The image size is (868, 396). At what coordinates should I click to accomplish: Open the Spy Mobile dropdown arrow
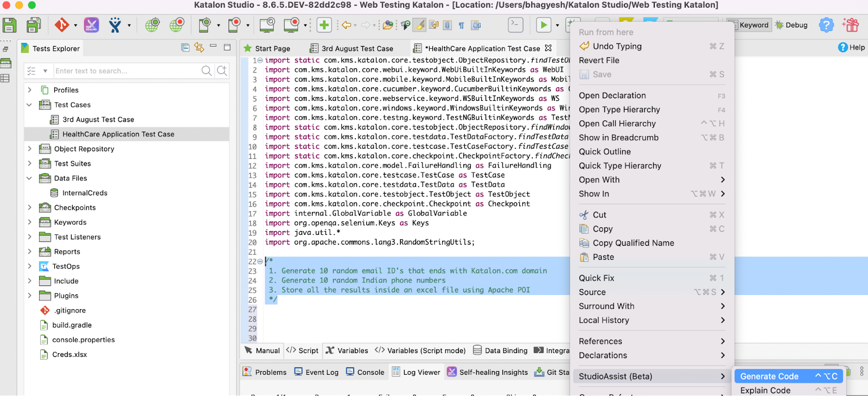click(219, 25)
